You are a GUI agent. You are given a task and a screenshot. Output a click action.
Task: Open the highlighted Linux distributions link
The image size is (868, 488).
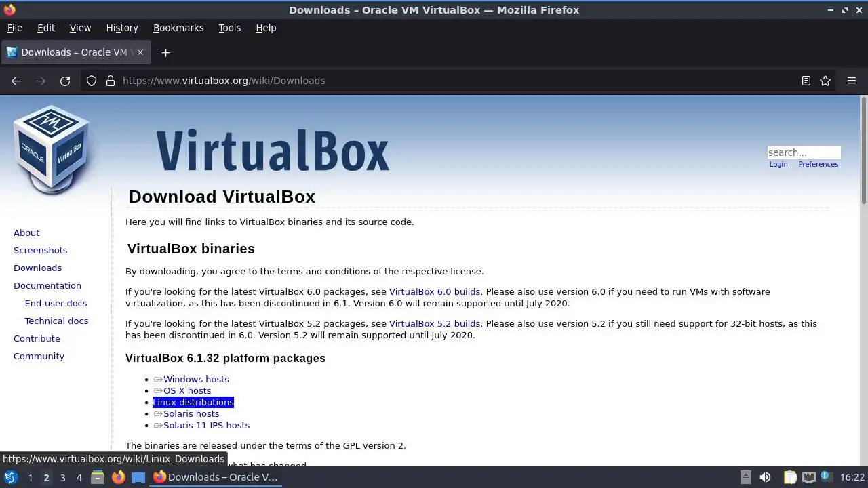[x=193, y=402]
